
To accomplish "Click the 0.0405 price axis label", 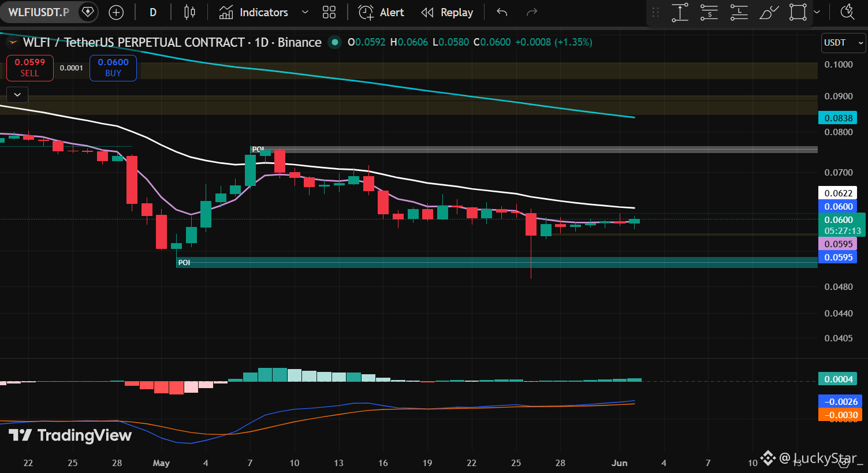I will tap(839, 338).
